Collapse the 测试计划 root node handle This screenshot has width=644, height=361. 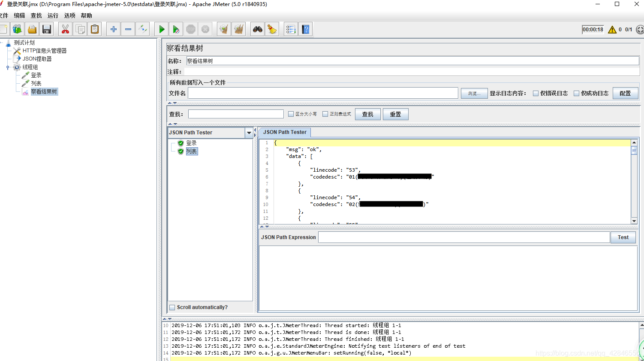(x=1, y=42)
